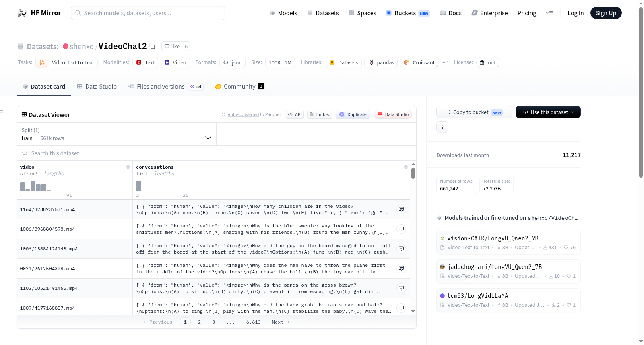This screenshot has height=345, width=644.
Task: Go to page 2 of dataset rows
Action: pyautogui.click(x=199, y=322)
